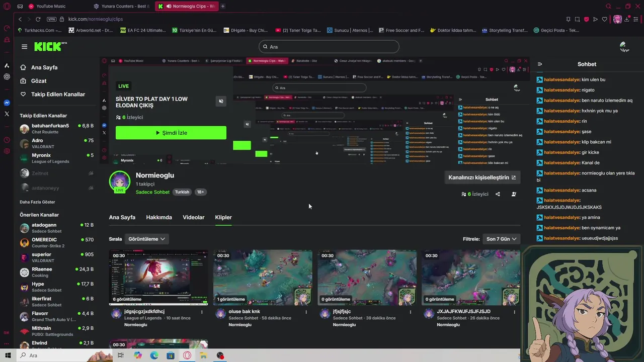644x362 pixels.
Task: Open the user icon next to share
Action: pos(514,194)
